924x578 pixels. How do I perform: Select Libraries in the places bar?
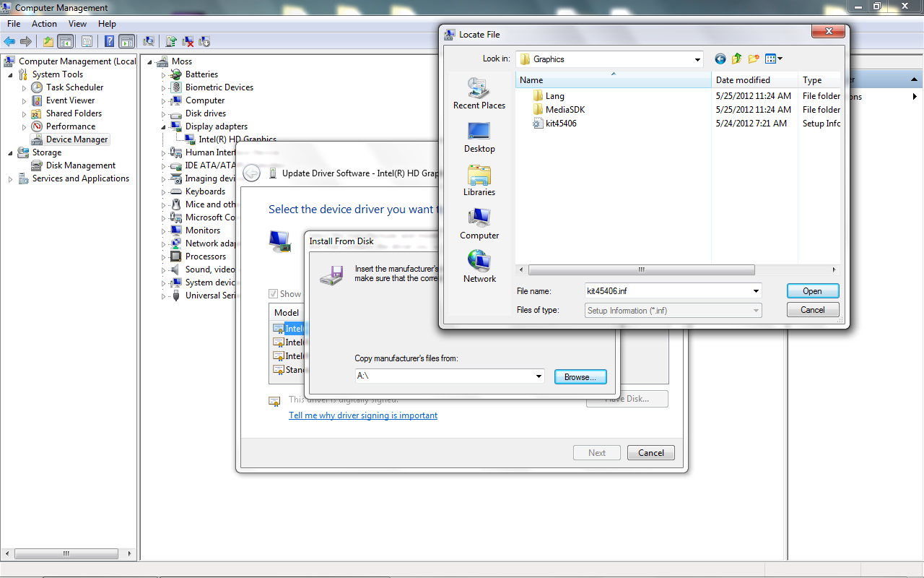click(x=479, y=181)
